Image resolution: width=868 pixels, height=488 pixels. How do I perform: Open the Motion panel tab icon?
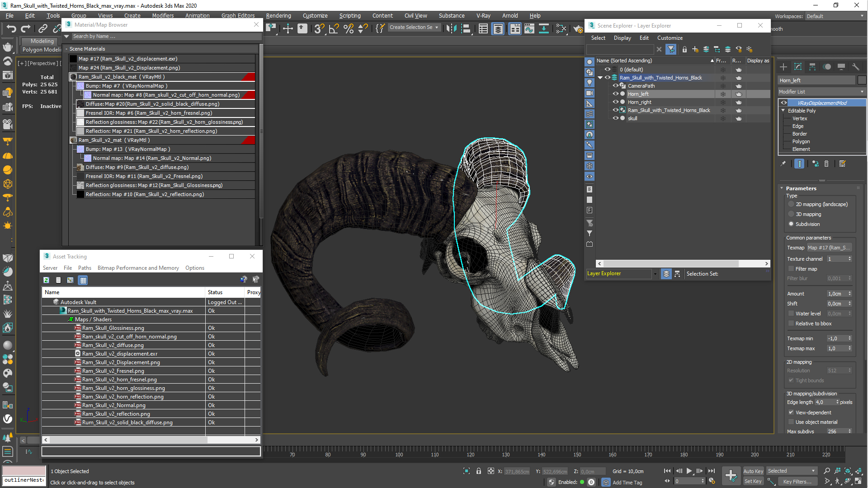tap(827, 67)
